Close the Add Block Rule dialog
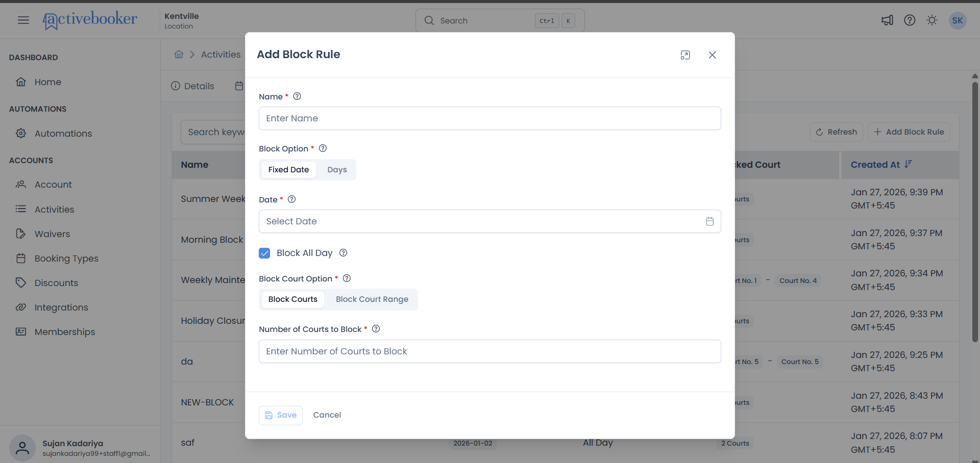Screen dimensions: 980x463 (x=713, y=55)
